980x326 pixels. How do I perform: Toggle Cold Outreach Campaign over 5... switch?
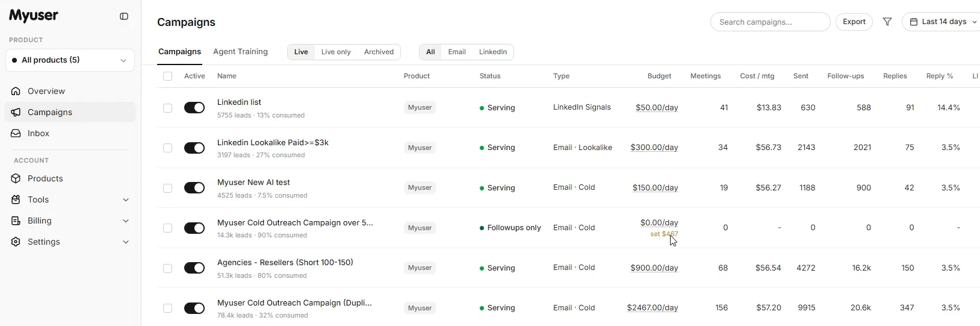pos(194,228)
